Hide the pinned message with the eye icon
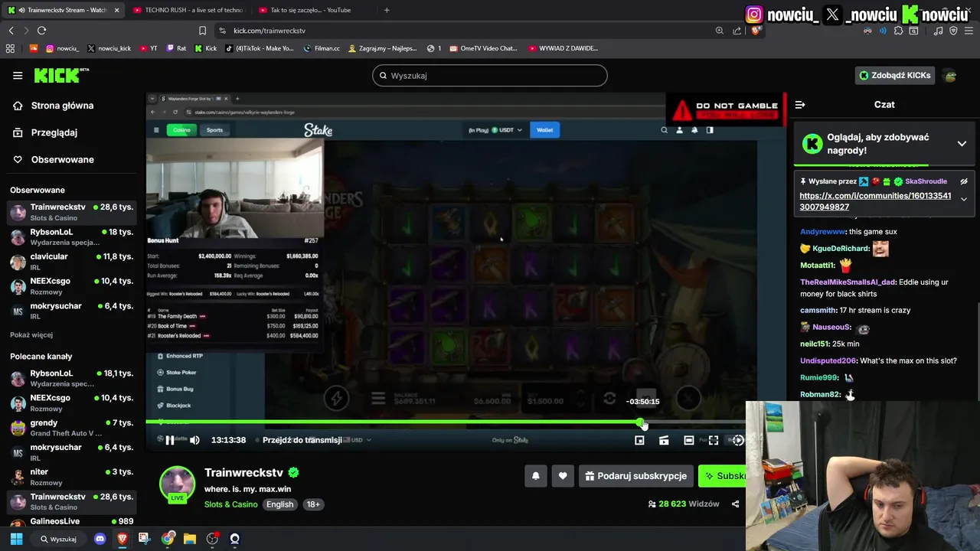 tap(964, 181)
